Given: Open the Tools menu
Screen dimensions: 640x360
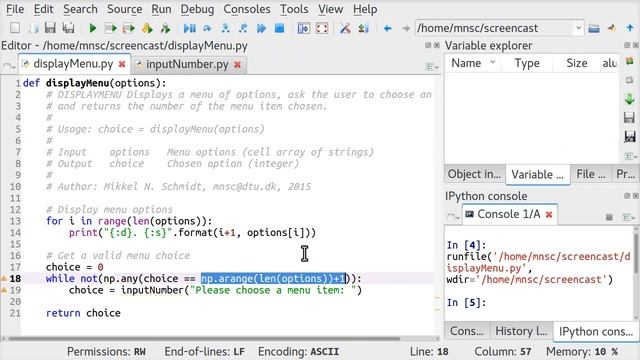Looking at the screenshot, I should (x=294, y=9).
